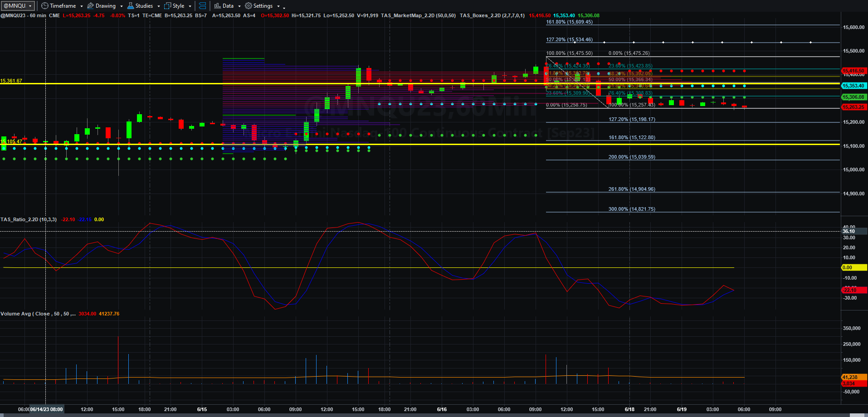Select the Volume Avg study label

point(38,314)
